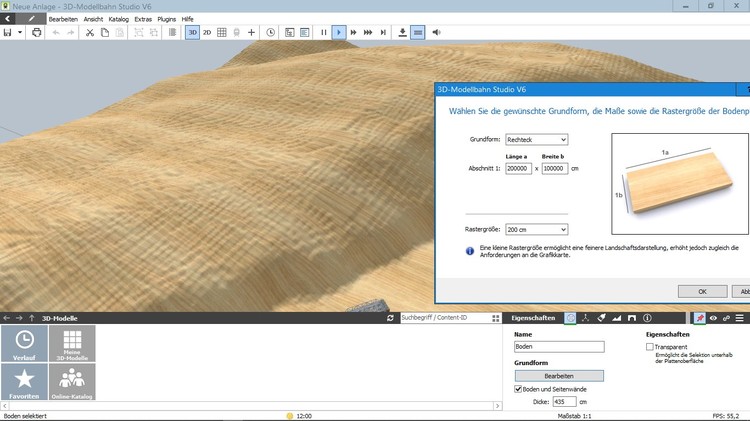Open the Online-Katalog tile
This screenshot has width=750, height=421.
pos(72,382)
